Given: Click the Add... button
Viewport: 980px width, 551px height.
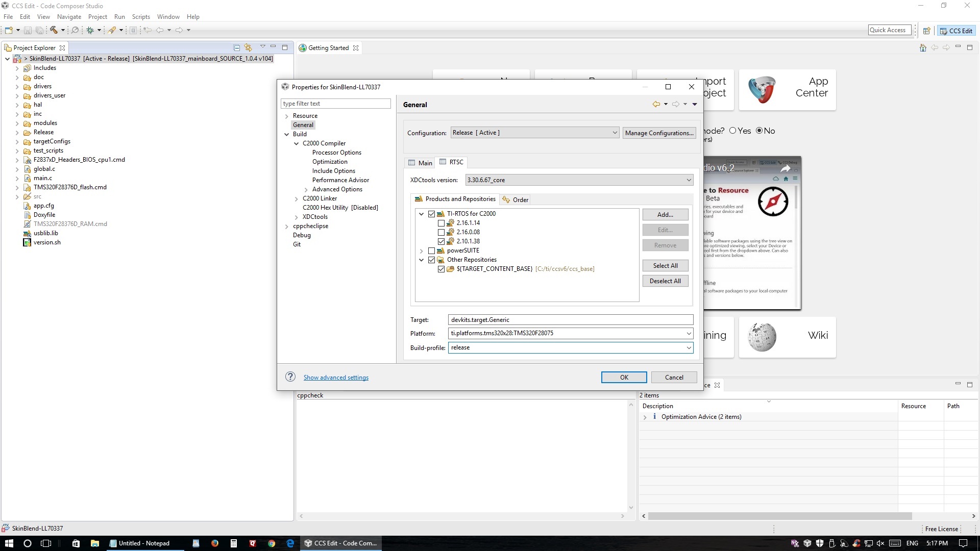Looking at the screenshot, I should pos(665,215).
